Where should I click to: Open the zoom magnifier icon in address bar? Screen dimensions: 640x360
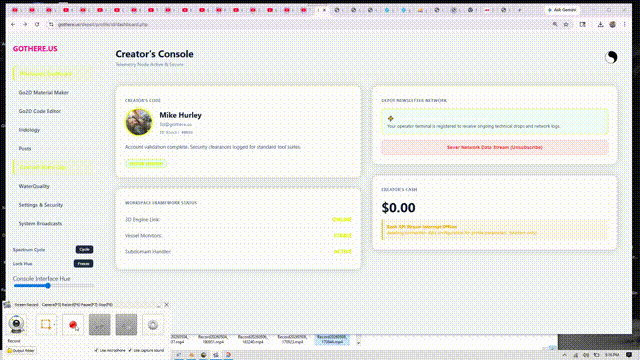[555, 24]
